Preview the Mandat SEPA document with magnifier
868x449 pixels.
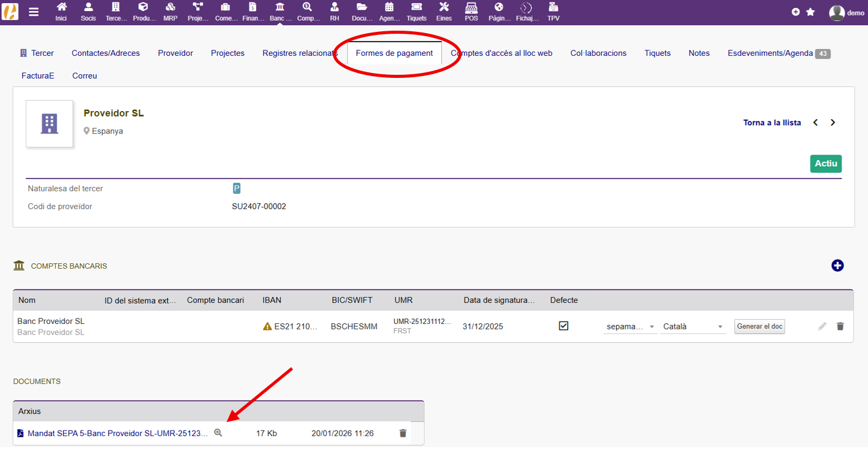tap(218, 433)
